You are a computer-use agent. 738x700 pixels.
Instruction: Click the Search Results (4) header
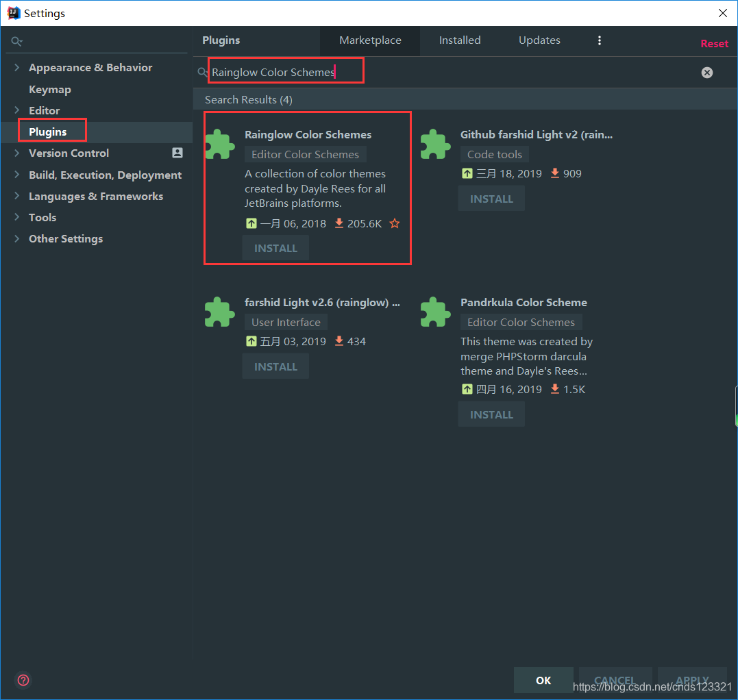pos(249,100)
